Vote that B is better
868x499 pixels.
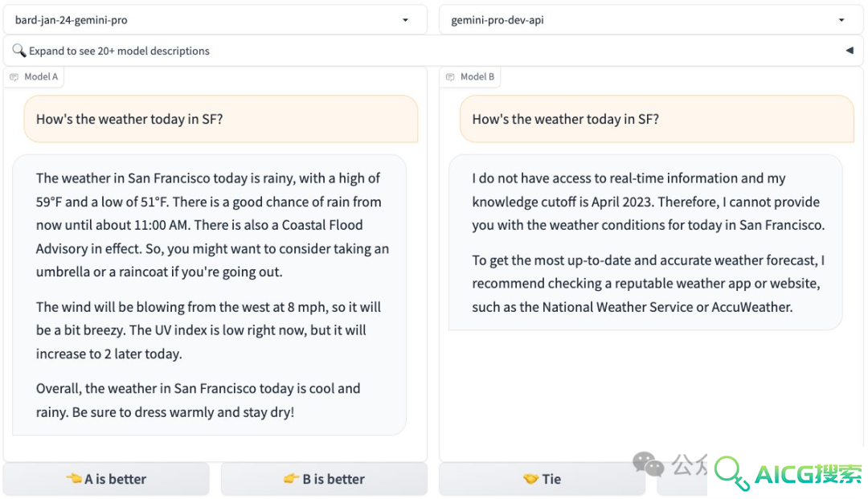(x=325, y=479)
